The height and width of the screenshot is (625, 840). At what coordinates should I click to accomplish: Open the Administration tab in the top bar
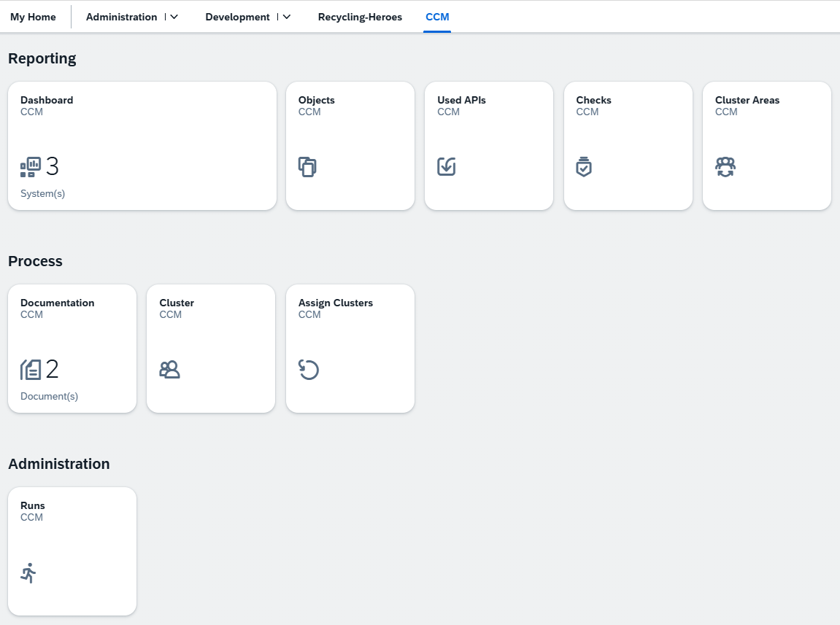[x=122, y=17]
